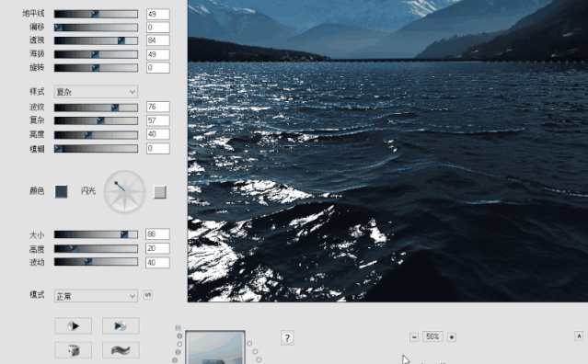Image resolution: width=588 pixels, height=364 pixels.
Task: Click the 闪光 light direction compass dial
Action: pos(124,192)
